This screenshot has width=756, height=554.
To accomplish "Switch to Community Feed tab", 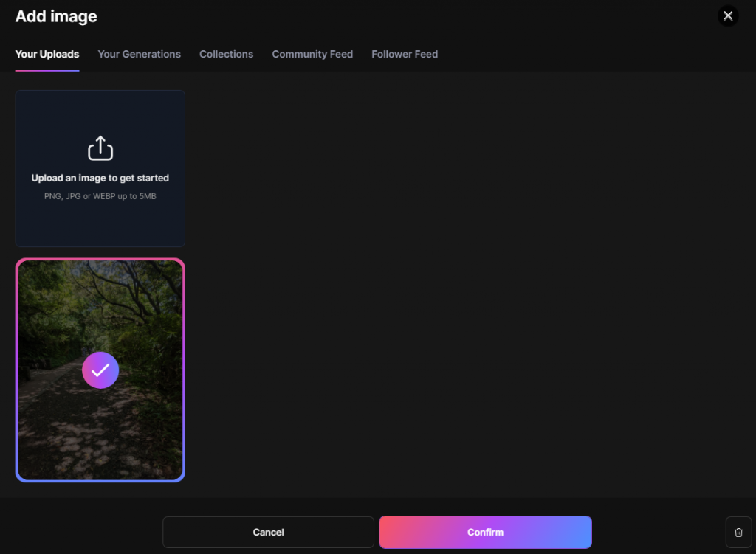I will 312,54.
